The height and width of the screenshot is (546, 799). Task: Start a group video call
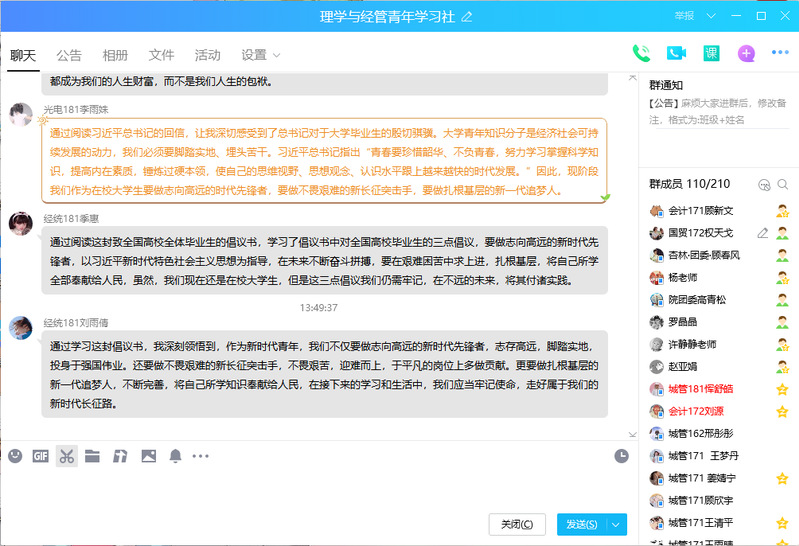pos(676,54)
